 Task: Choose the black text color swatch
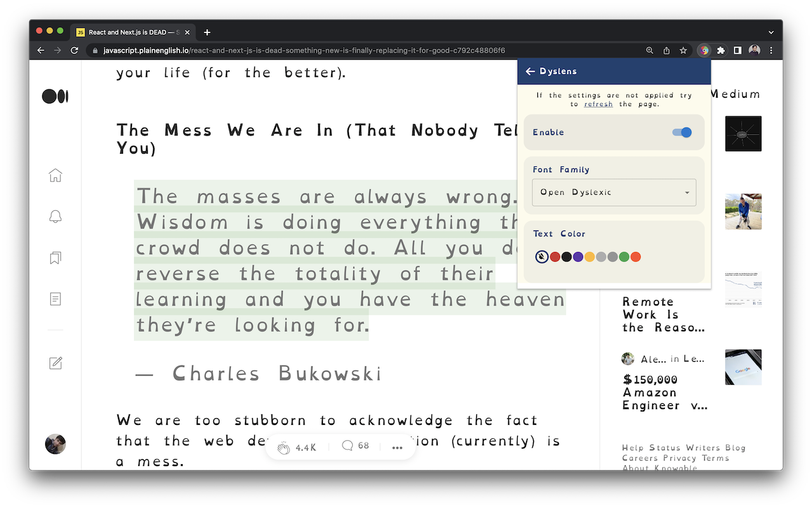tap(566, 257)
